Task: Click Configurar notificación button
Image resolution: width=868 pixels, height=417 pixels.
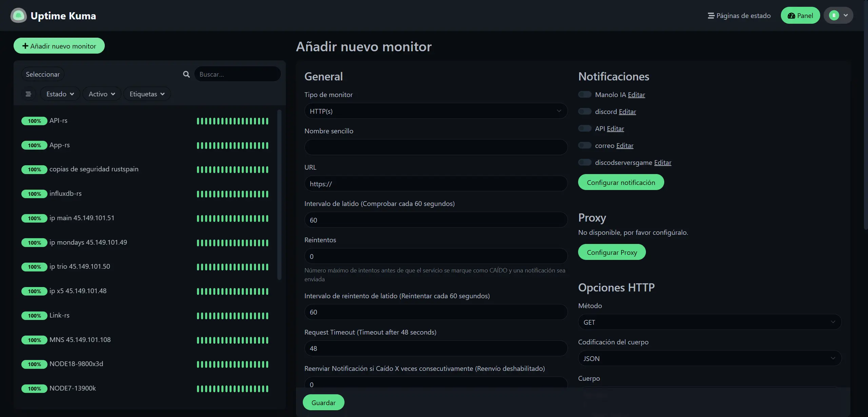Action: click(x=621, y=182)
